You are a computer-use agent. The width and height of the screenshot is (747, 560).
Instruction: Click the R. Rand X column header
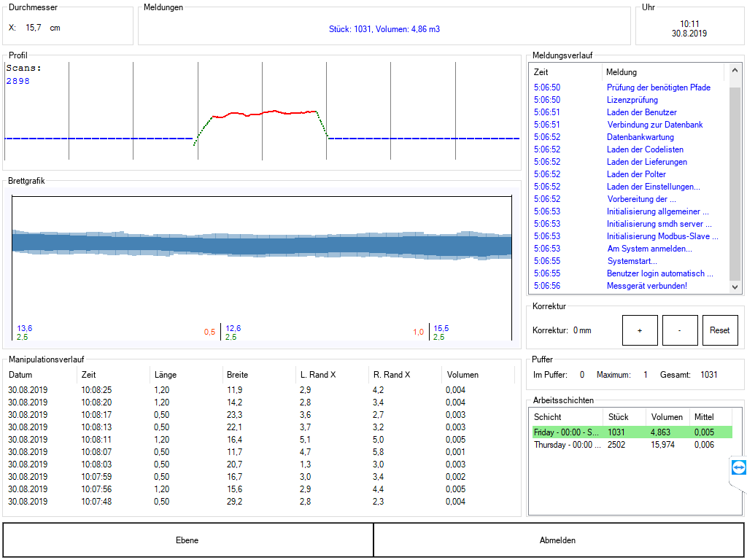click(405, 375)
